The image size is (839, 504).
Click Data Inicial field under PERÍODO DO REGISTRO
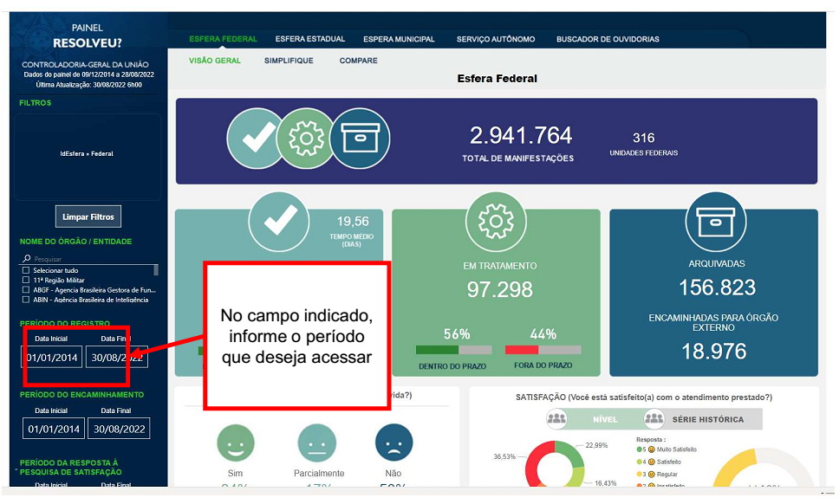pos(52,357)
